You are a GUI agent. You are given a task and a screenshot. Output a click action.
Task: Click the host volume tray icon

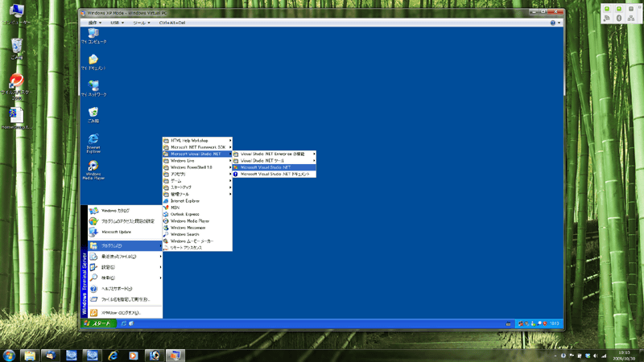(596, 356)
